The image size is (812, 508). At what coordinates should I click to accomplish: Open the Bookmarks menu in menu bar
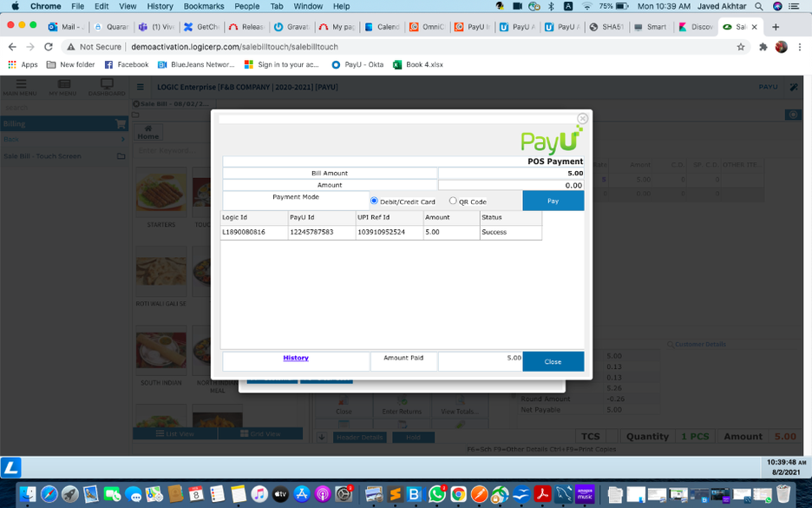pyautogui.click(x=204, y=6)
